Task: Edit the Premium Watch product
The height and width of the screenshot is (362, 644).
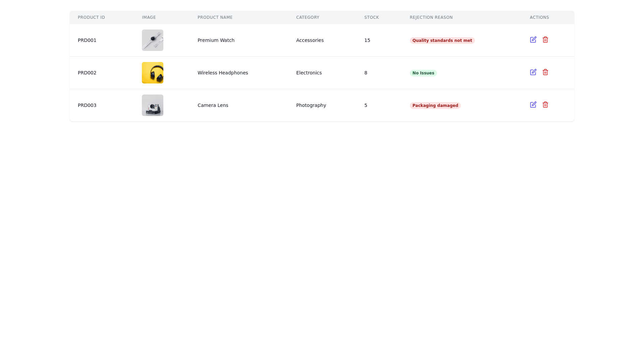Action: click(x=533, y=40)
